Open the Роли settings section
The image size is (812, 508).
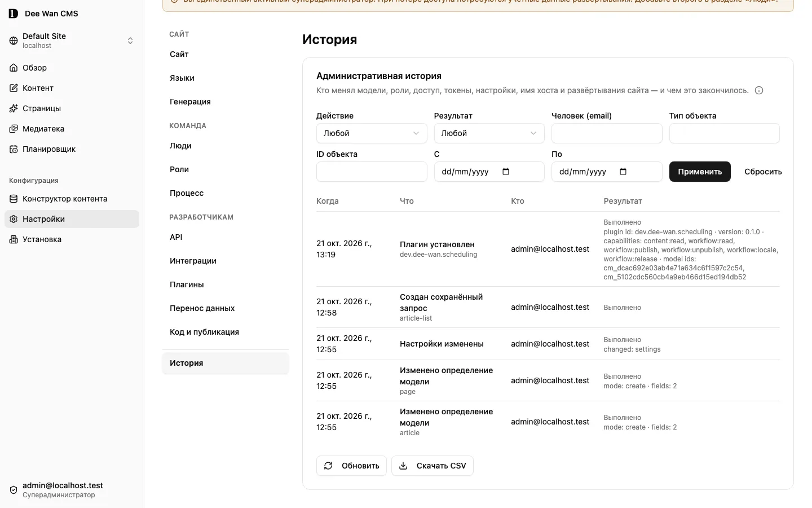coord(226,169)
